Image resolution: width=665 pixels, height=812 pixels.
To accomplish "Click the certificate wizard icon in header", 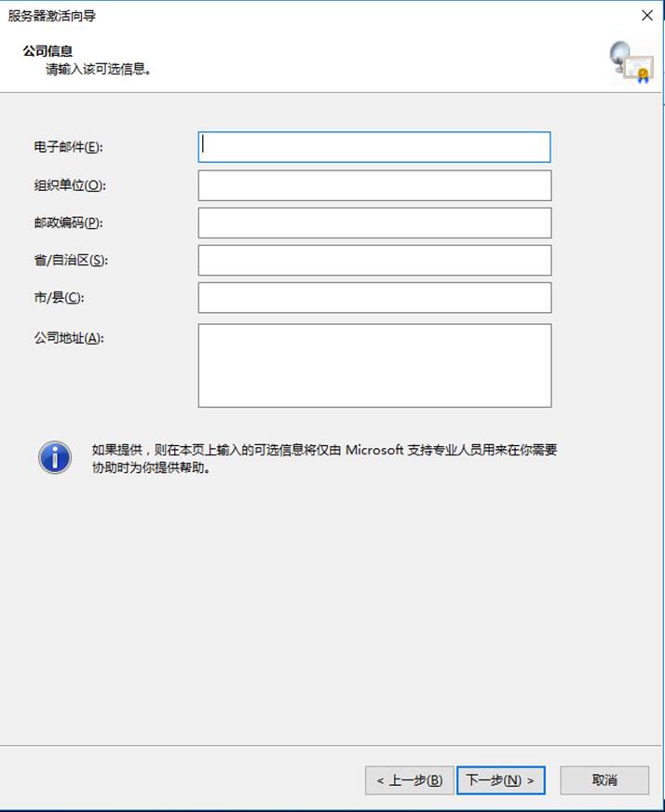I will pos(631,62).
